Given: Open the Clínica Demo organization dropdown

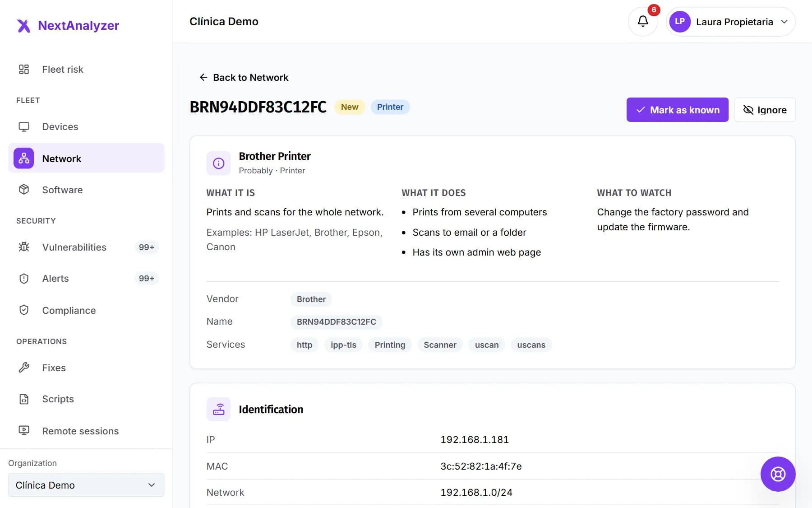Looking at the screenshot, I should [86, 485].
